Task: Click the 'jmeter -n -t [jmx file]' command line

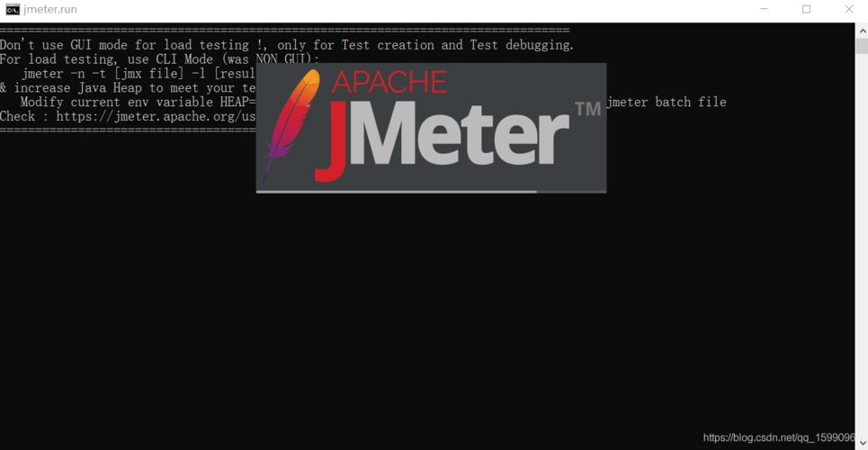Action: tap(139, 74)
